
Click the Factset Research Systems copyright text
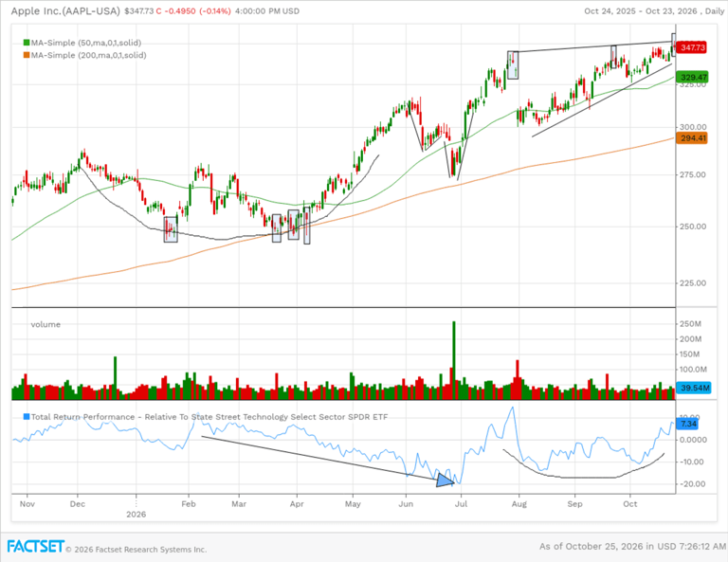point(136,550)
